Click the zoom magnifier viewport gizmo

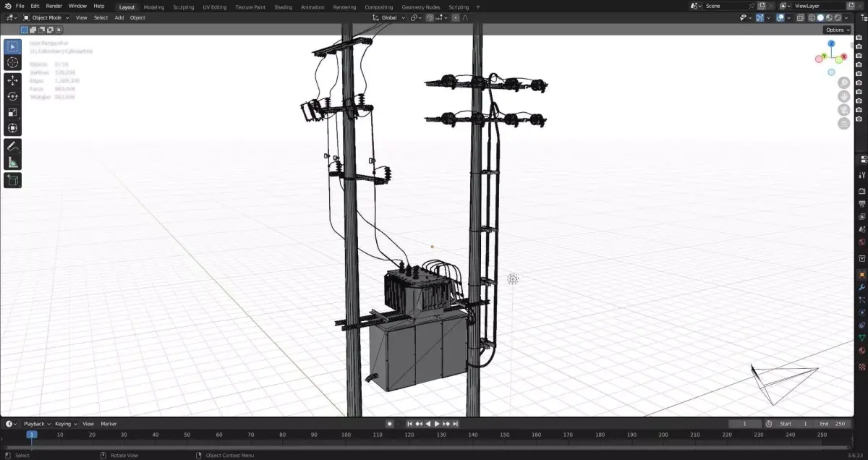[x=844, y=83]
